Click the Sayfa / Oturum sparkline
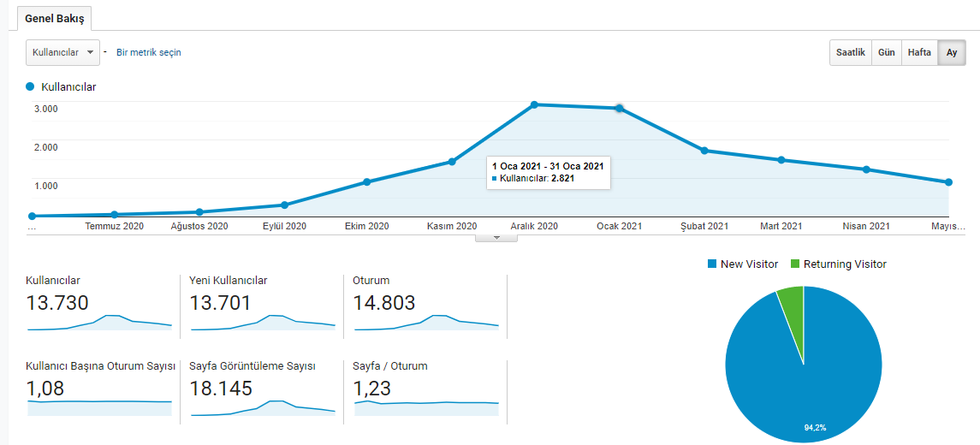This screenshot has width=980, height=445. point(426,408)
